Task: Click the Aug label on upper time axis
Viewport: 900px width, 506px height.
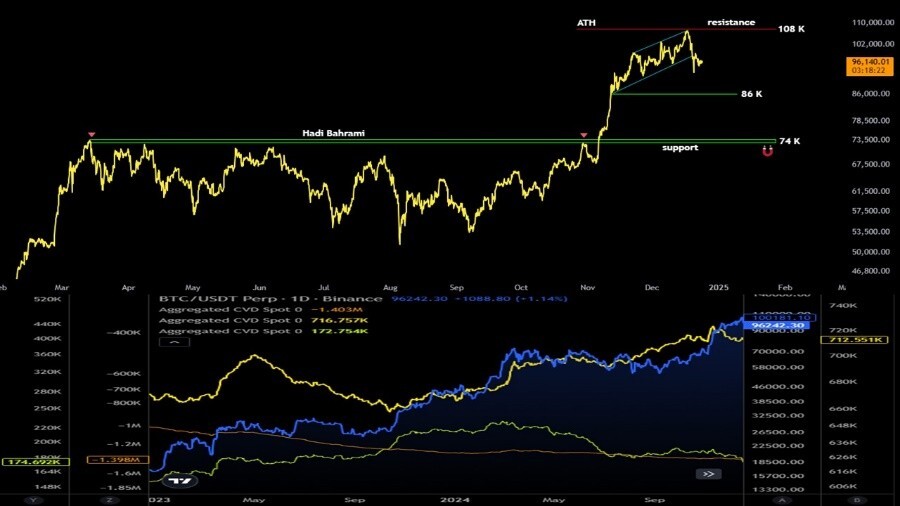Action: [390, 287]
